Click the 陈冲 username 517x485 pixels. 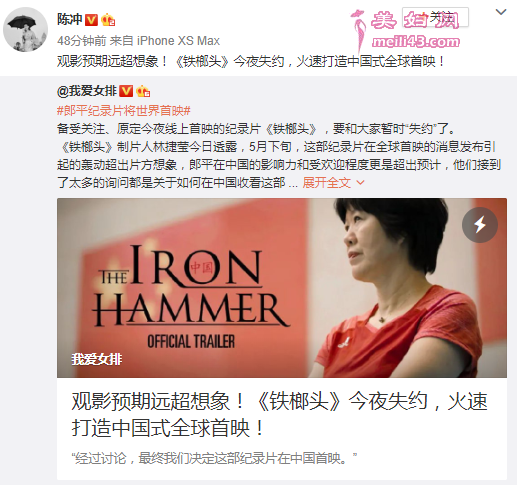point(69,20)
